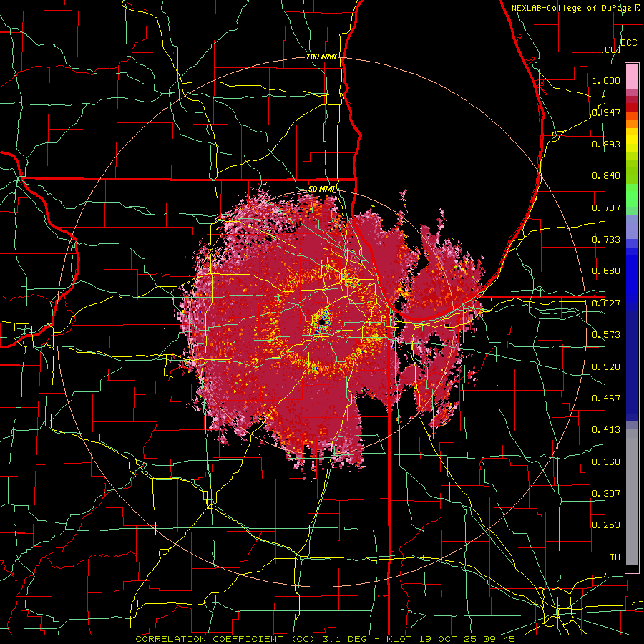Click the 100 NMI range ring label
The width and height of the screenshot is (644, 644).
(x=321, y=57)
